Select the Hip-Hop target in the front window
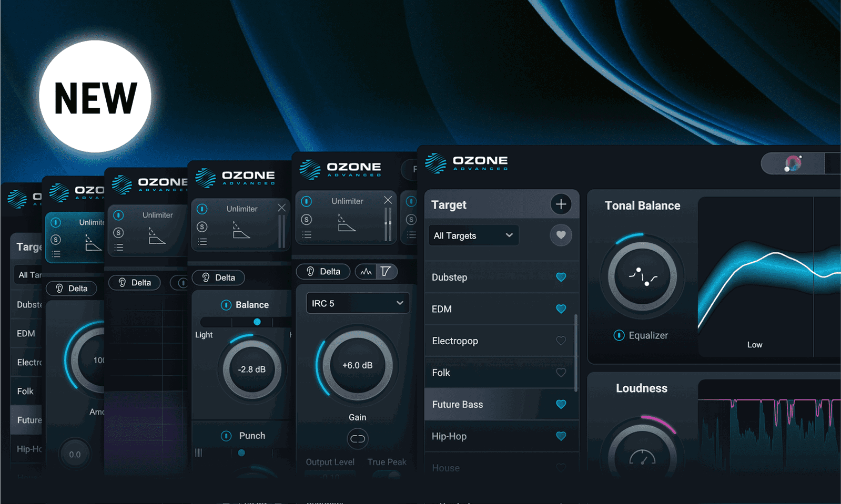This screenshot has width=841, height=504. (501, 436)
